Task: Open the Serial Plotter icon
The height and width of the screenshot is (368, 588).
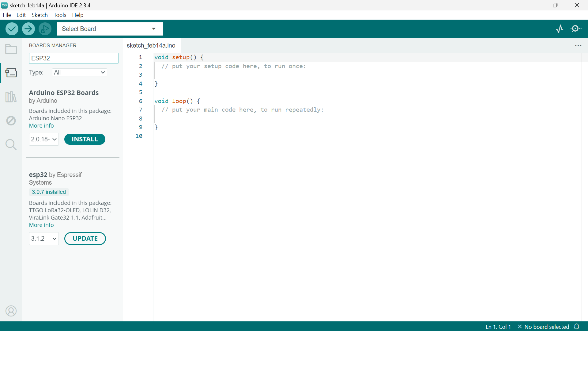Action: coord(560,29)
